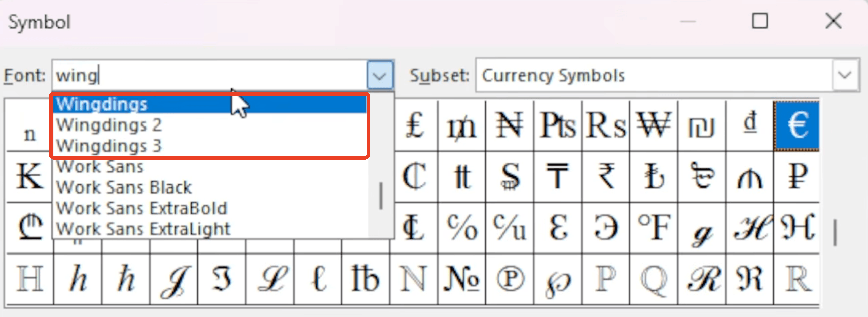Select the Won sign symbol
Viewport: 868px width, 317px height.
[654, 125]
